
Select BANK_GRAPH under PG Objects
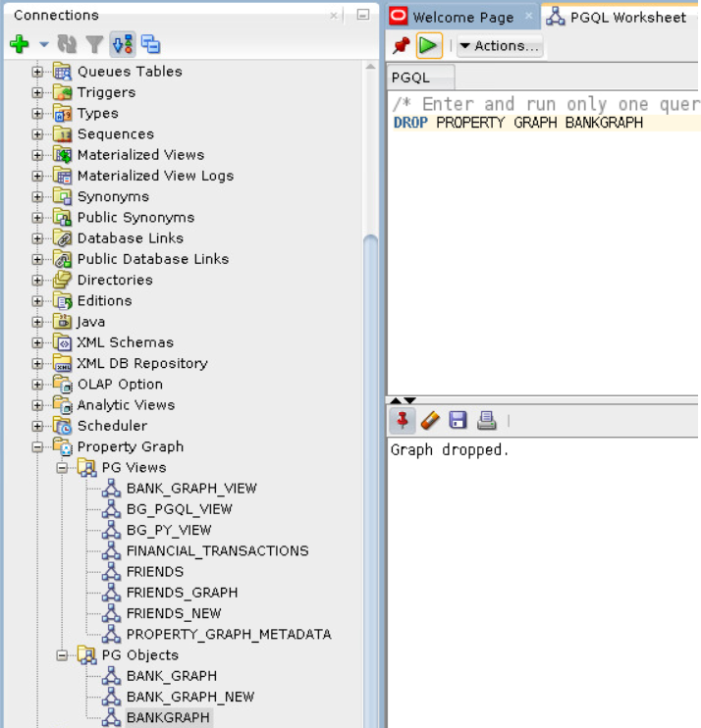coord(172,676)
